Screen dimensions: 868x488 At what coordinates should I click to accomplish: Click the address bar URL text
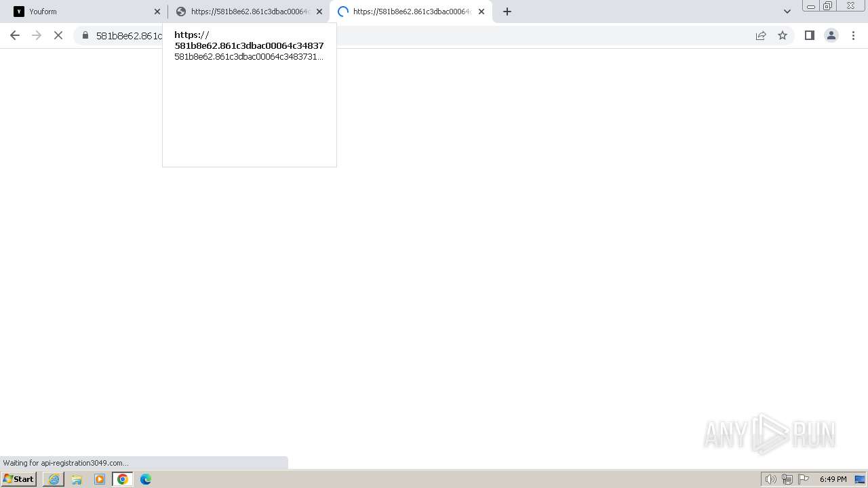click(x=129, y=36)
